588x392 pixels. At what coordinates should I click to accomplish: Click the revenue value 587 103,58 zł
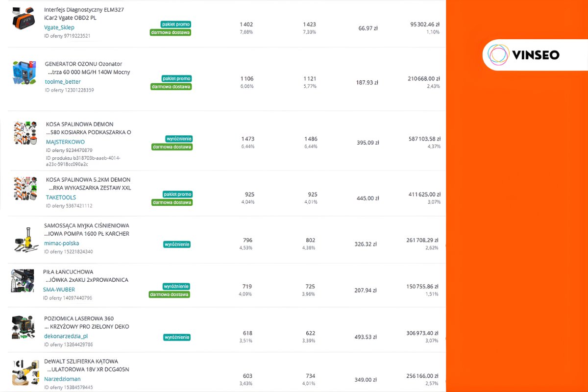coord(425,139)
